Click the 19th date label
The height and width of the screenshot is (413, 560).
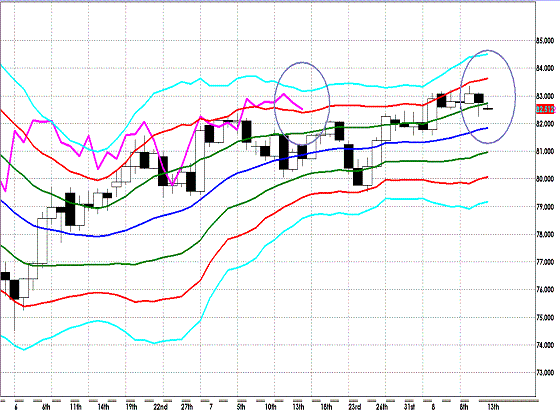(131, 407)
